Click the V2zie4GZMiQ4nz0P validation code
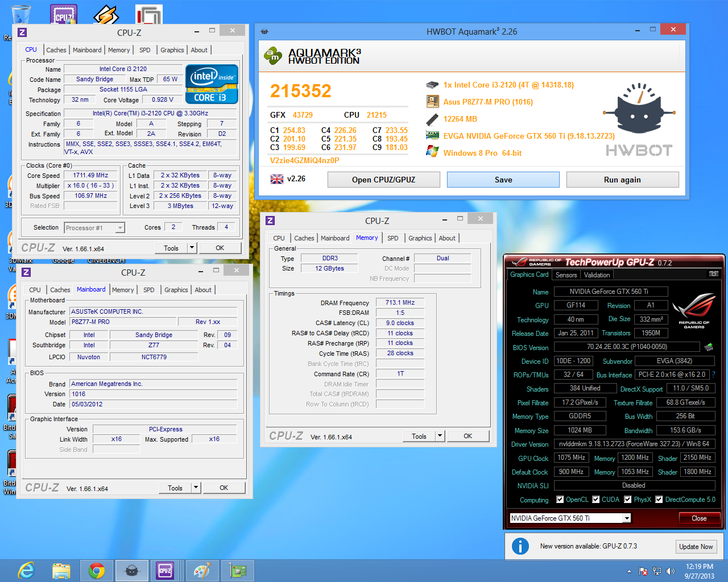This screenshot has width=728, height=582. 305,160
